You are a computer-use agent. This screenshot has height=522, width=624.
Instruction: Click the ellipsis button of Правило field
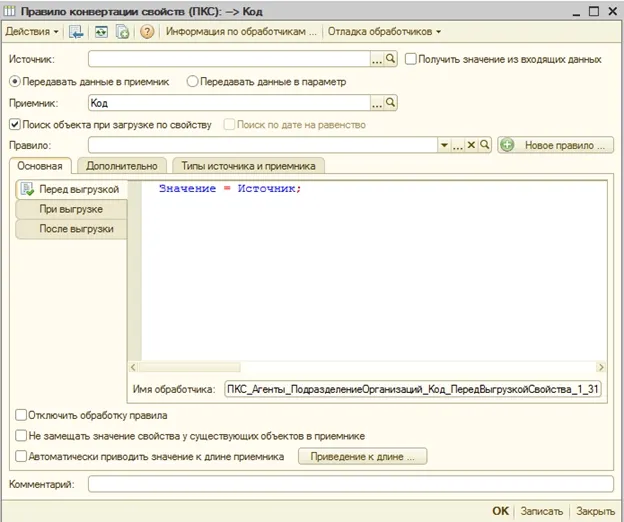[458, 145]
